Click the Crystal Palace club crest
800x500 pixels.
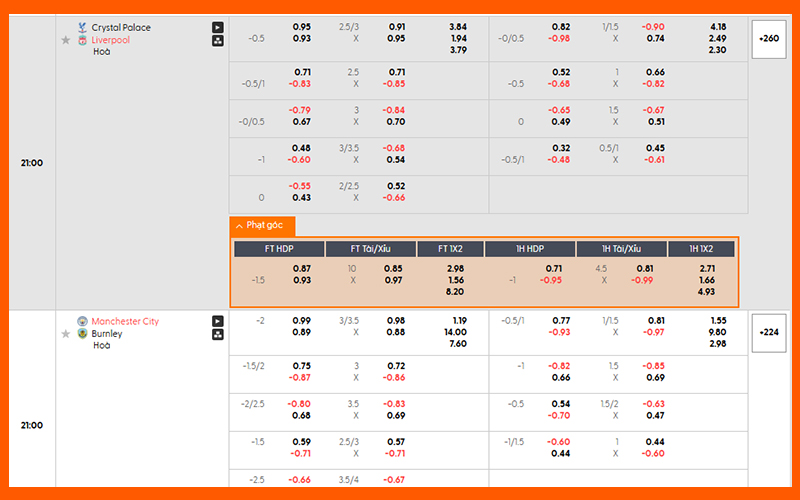82,28
